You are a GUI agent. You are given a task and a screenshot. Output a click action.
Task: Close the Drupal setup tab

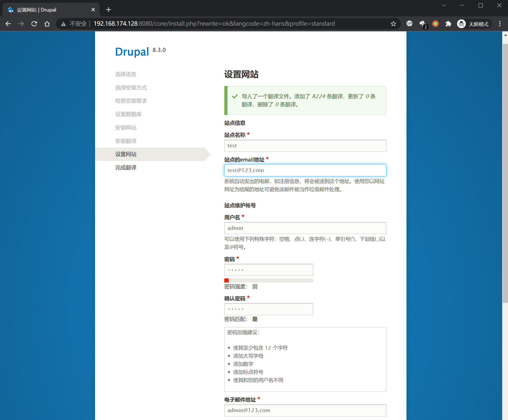93,10
